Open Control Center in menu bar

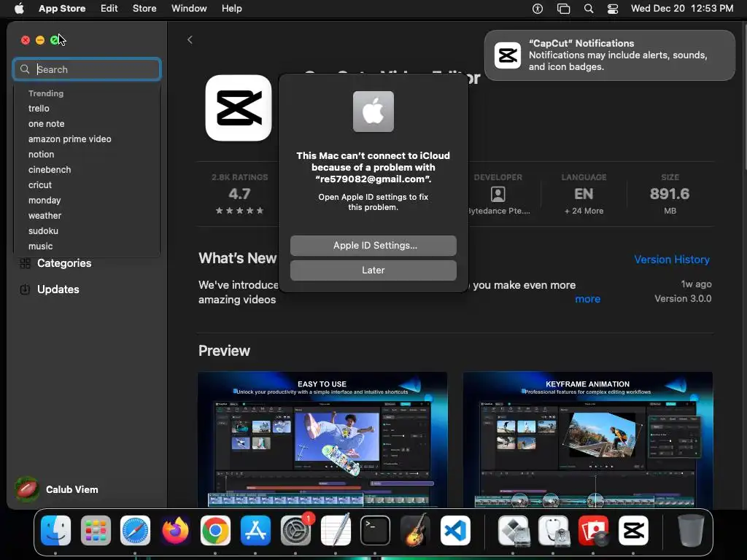tap(613, 9)
